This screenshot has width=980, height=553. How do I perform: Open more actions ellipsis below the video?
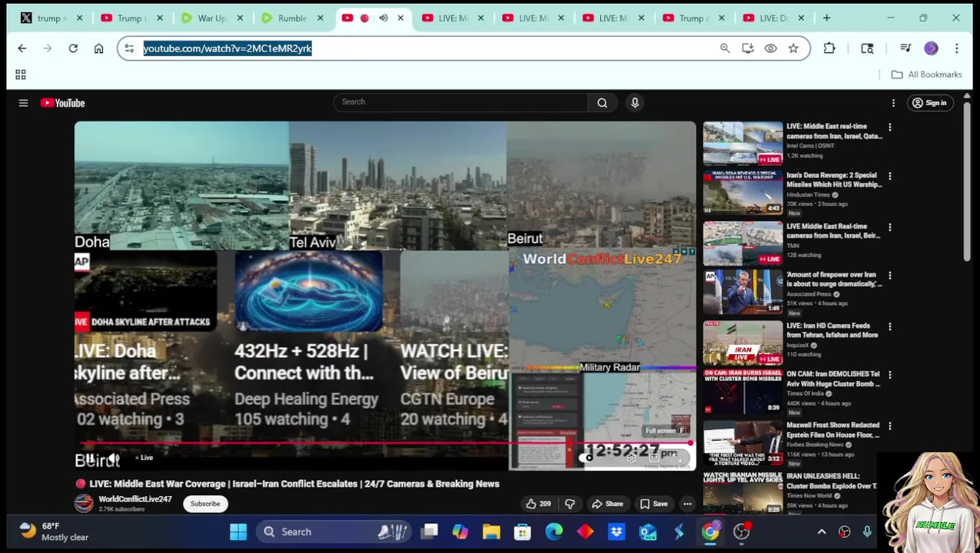(687, 504)
